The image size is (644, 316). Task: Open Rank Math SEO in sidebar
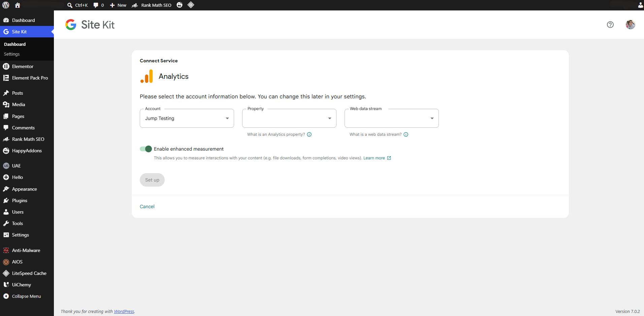[27, 139]
